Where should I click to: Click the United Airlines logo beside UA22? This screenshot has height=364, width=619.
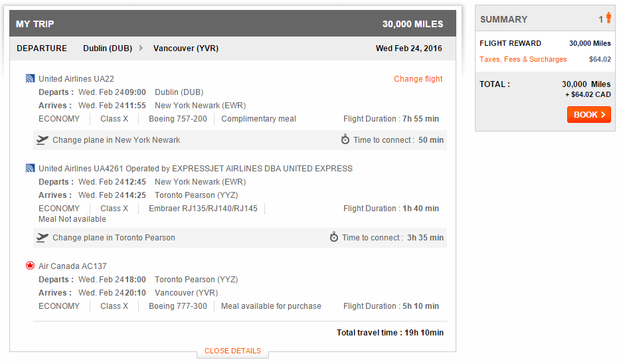tap(30, 78)
